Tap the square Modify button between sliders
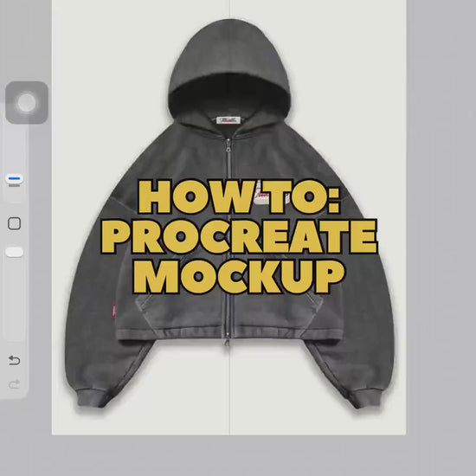Screen dimensions: 476x476 pyautogui.click(x=14, y=223)
